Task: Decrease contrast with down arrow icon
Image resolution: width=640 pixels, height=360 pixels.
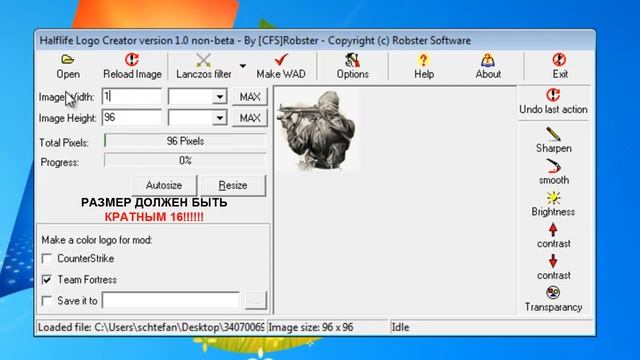Action: tap(553, 261)
